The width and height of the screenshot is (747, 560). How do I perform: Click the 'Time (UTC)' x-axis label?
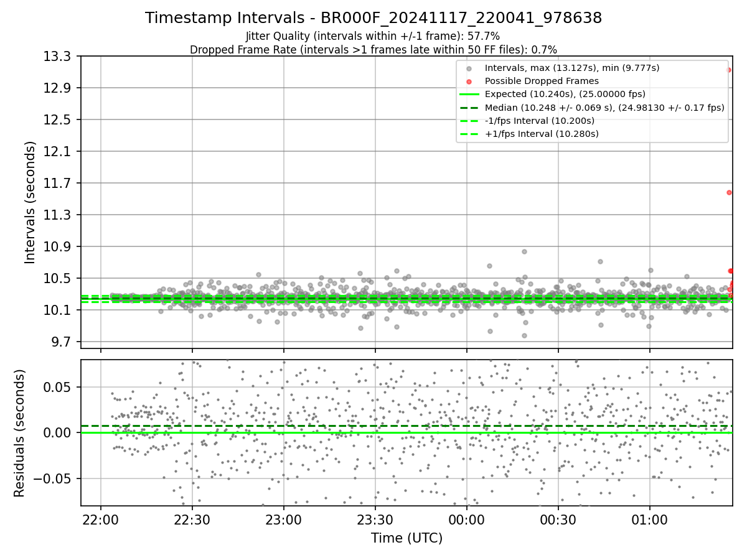pyautogui.click(x=406, y=538)
